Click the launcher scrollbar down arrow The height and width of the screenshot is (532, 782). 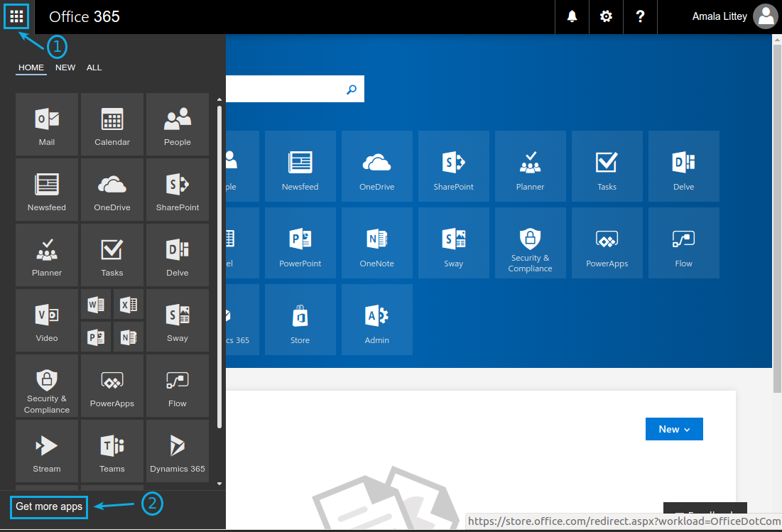(x=219, y=484)
